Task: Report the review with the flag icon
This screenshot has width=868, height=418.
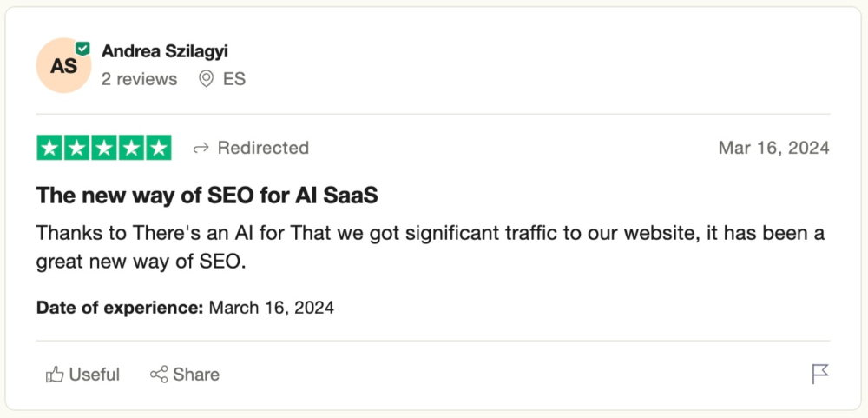Action: coord(819,374)
